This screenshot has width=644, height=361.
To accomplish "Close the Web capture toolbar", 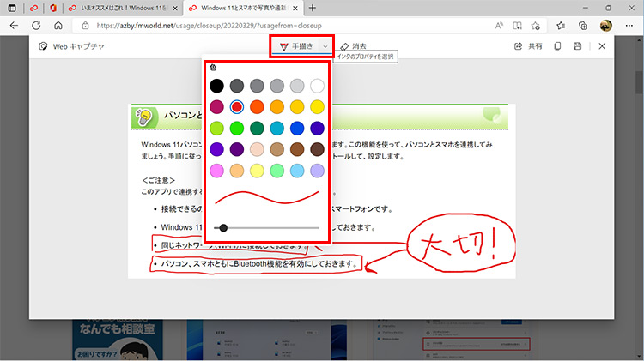I will point(602,46).
